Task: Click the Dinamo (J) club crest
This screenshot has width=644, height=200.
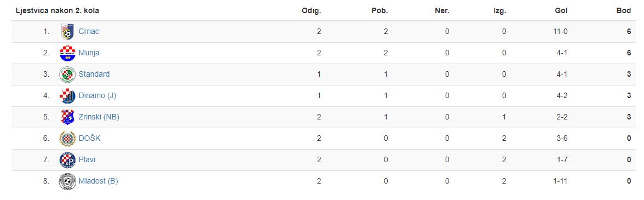Action: [x=67, y=96]
